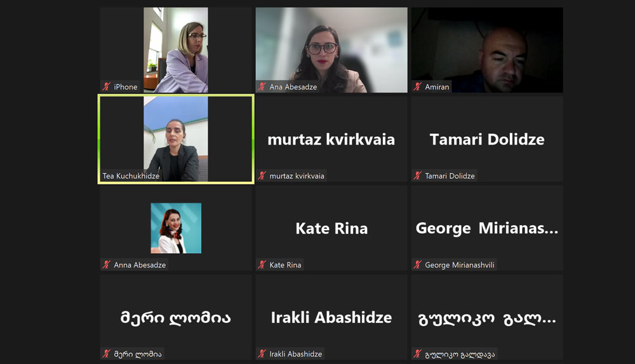This screenshot has height=364, width=635.
Task: Select Ana Abesadze's video feed
Action: [x=331, y=50]
